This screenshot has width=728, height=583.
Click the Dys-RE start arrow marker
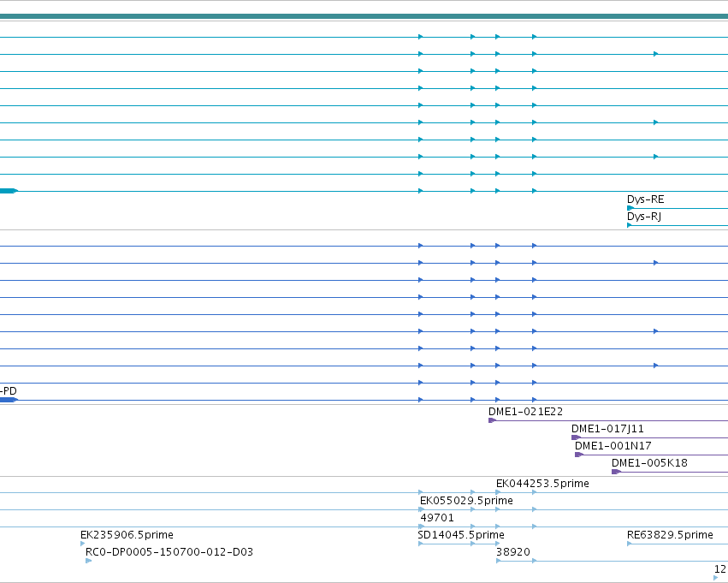pos(630,208)
